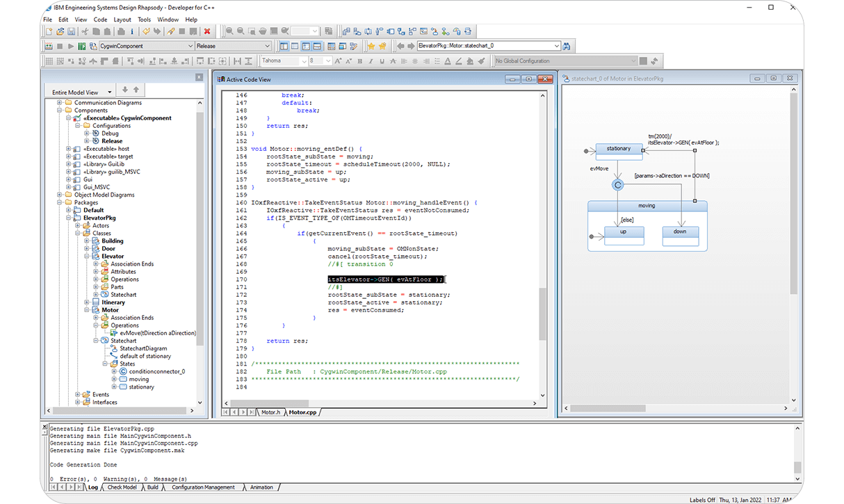Click the Underline 'U' formatting icon
844x504 pixels.
click(x=382, y=61)
